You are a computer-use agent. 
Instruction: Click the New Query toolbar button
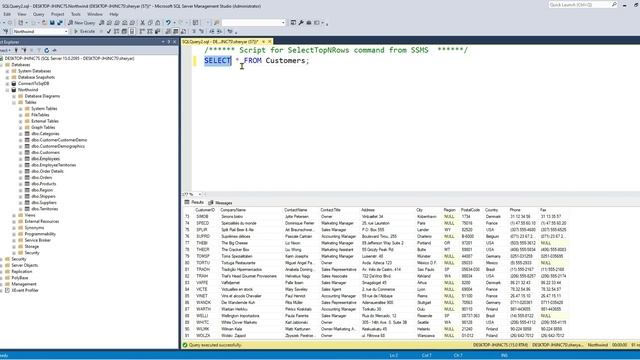[82, 23]
